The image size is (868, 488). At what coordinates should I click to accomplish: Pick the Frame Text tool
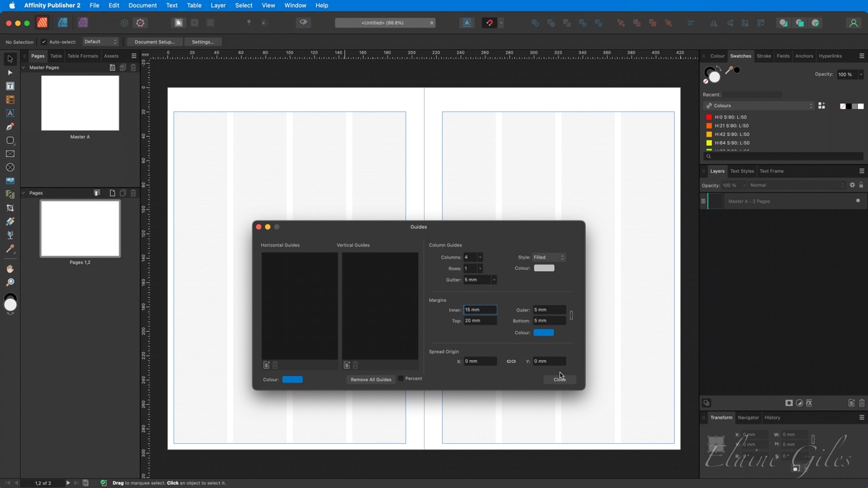[10, 86]
